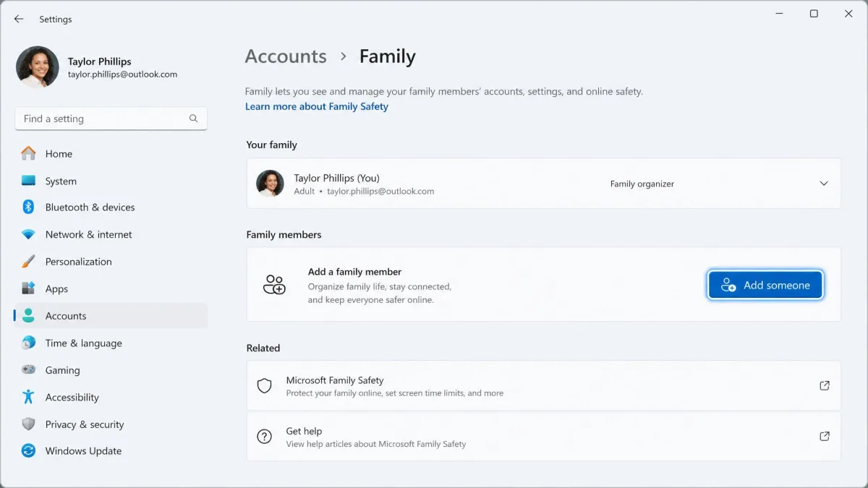
Task: Click Taylor Phillips avatar in Your family
Action: 271,184
